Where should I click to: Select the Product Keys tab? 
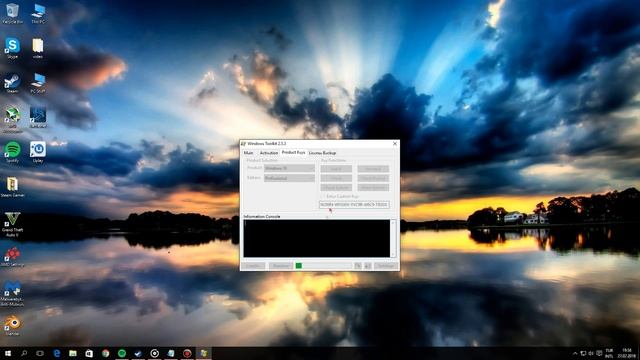pyautogui.click(x=293, y=152)
